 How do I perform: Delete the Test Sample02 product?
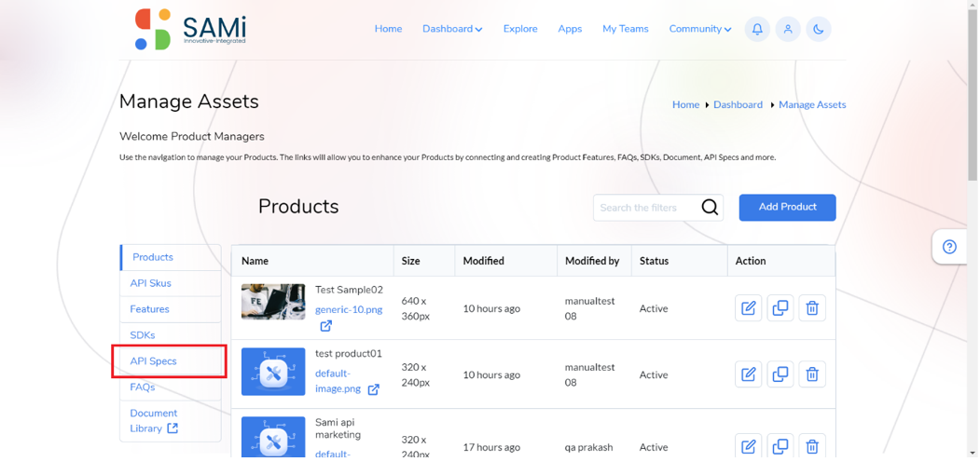[x=812, y=307]
